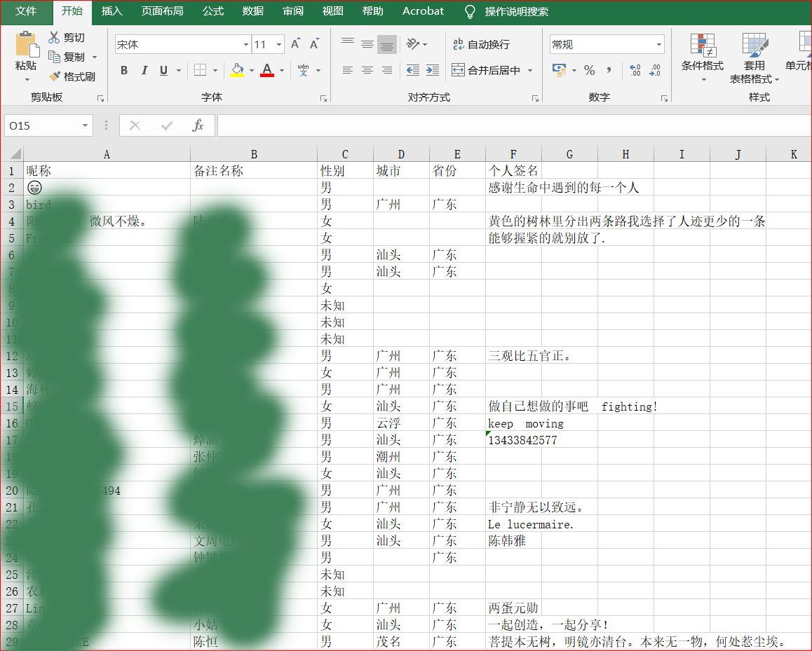Open the number format 常规 dropdown
Image resolution: width=812 pixels, height=651 pixels.
tap(658, 45)
